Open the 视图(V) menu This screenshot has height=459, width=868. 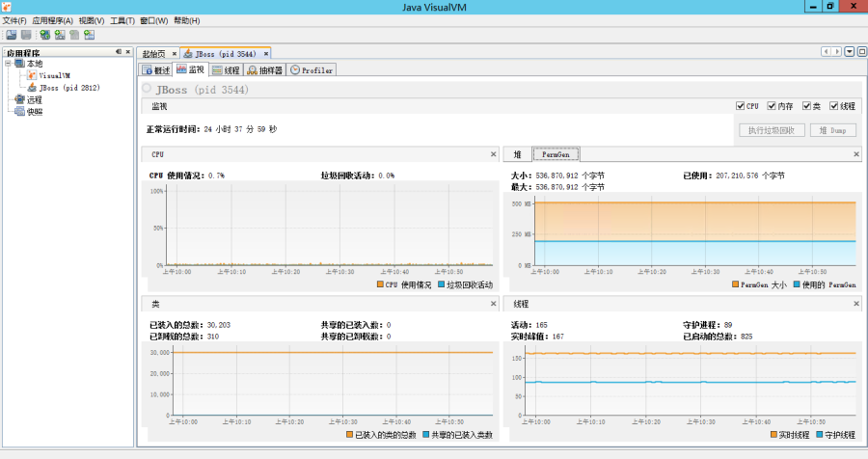coord(92,20)
